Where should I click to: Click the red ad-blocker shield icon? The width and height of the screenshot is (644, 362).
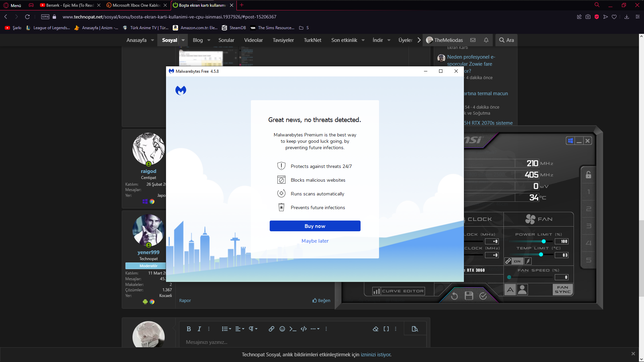point(597,17)
